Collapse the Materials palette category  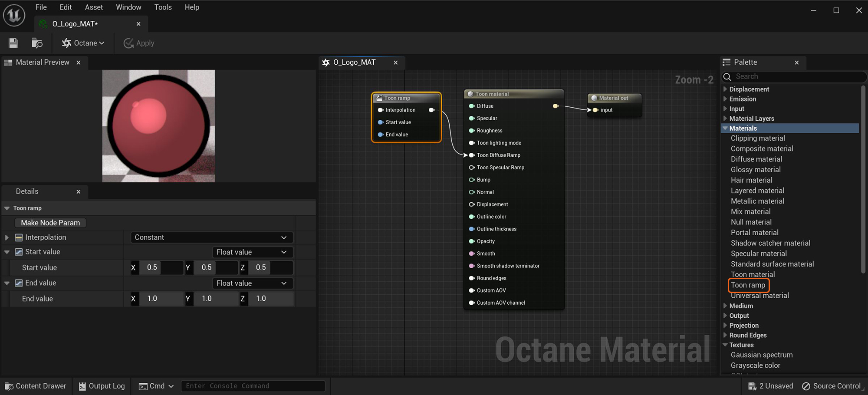point(725,128)
